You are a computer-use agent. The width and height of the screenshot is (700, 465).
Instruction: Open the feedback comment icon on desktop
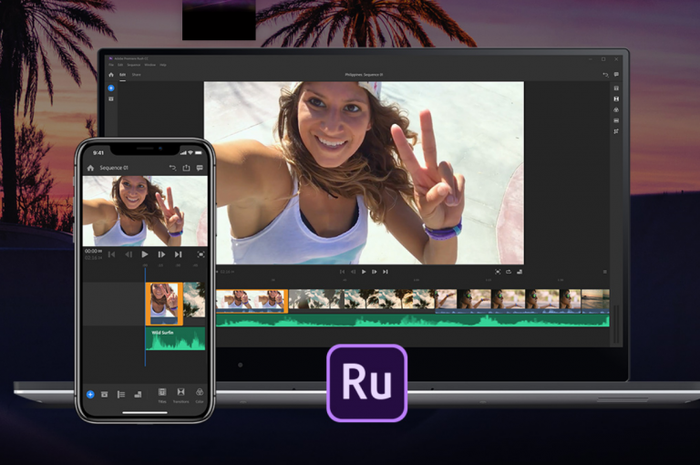point(616,75)
